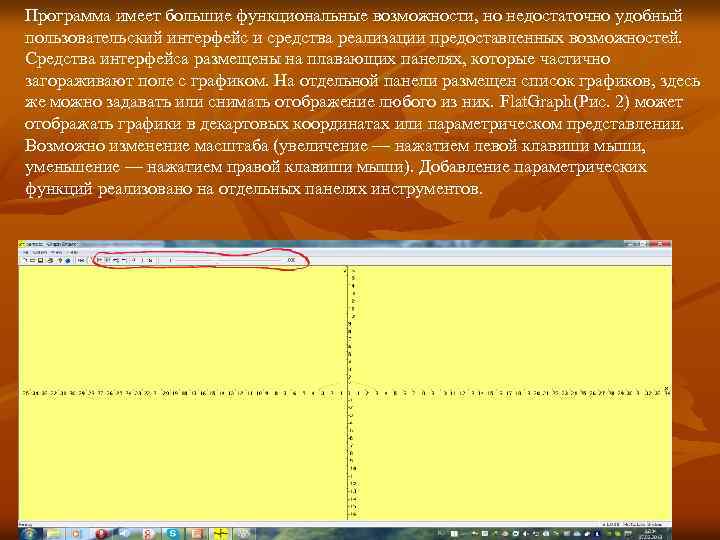Click the yellow plot area vertical axis
720x540 pixels.
click(x=347, y=393)
